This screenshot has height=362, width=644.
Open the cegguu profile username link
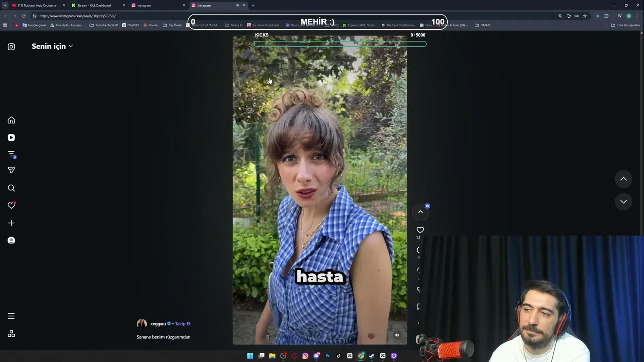[x=158, y=324]
